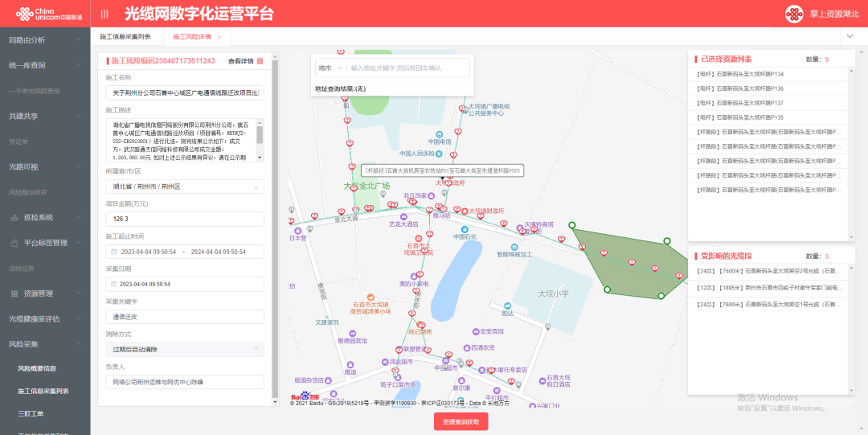Viewport: 868px width, 435px height.
Task: Open 风险概要信息 in the sidebar
Action: pos(37,368)
